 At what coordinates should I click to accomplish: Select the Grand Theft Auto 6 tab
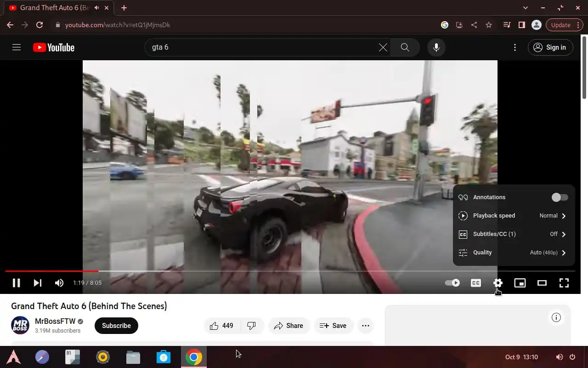(x=60, y=8)
